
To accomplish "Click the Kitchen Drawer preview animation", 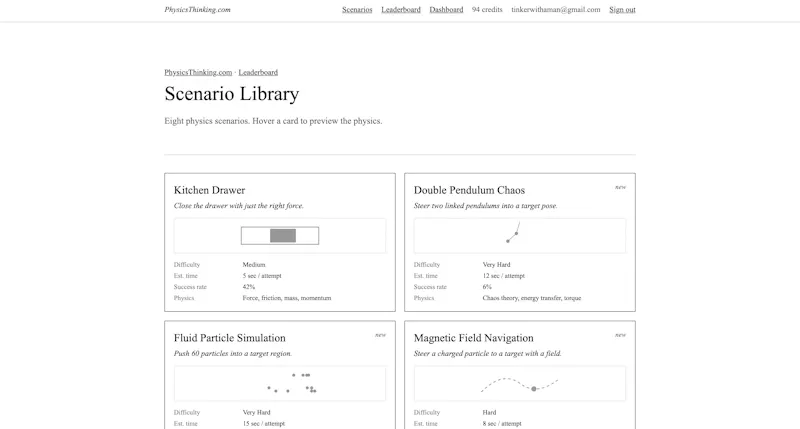I will coord(280,236).
